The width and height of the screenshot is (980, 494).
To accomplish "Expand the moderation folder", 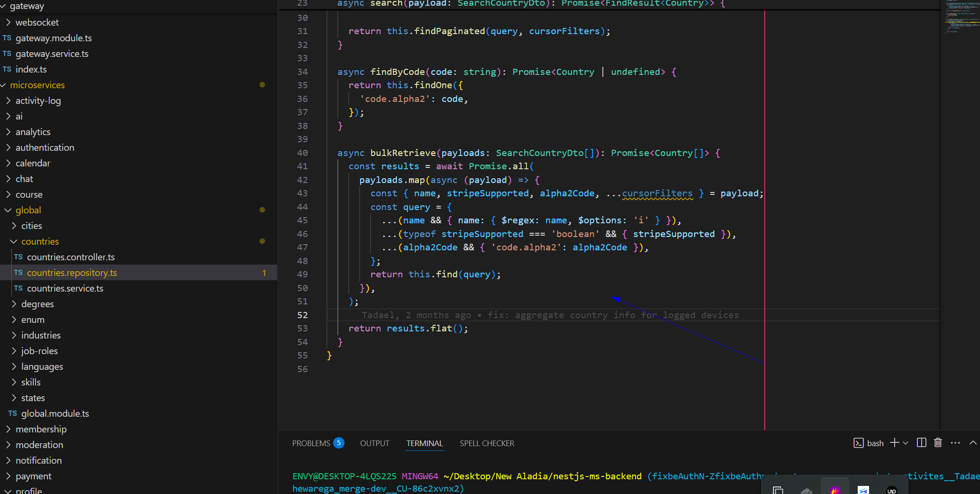I will click(39, 445).
